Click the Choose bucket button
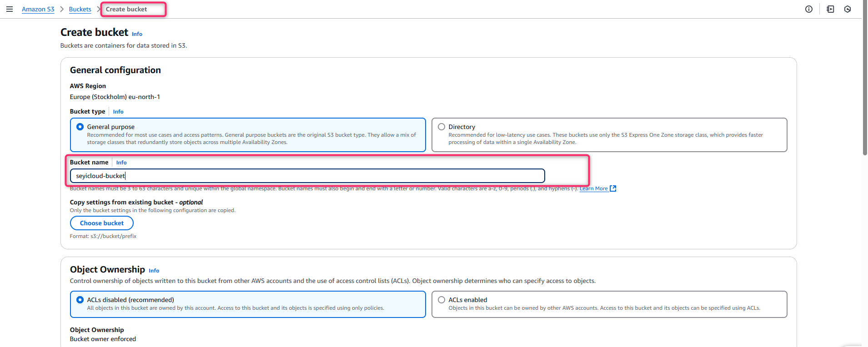 tap(102, 223)
